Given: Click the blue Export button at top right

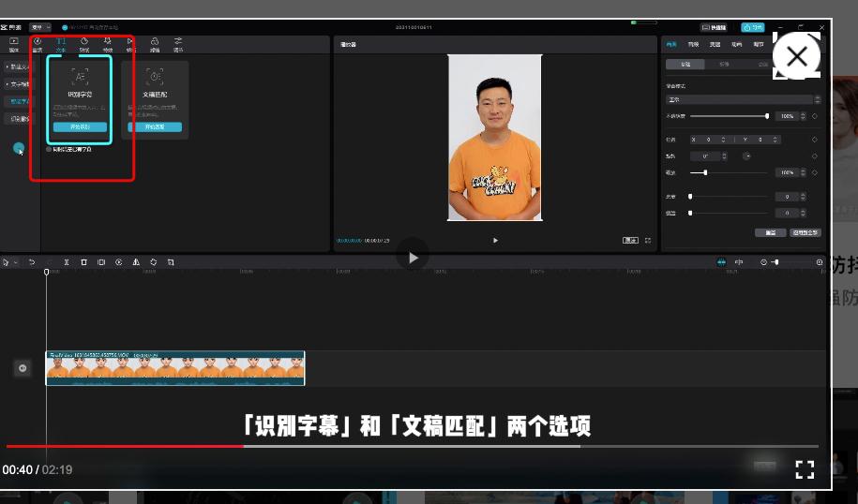Looking at the screenshot, I should pos(752,28).
